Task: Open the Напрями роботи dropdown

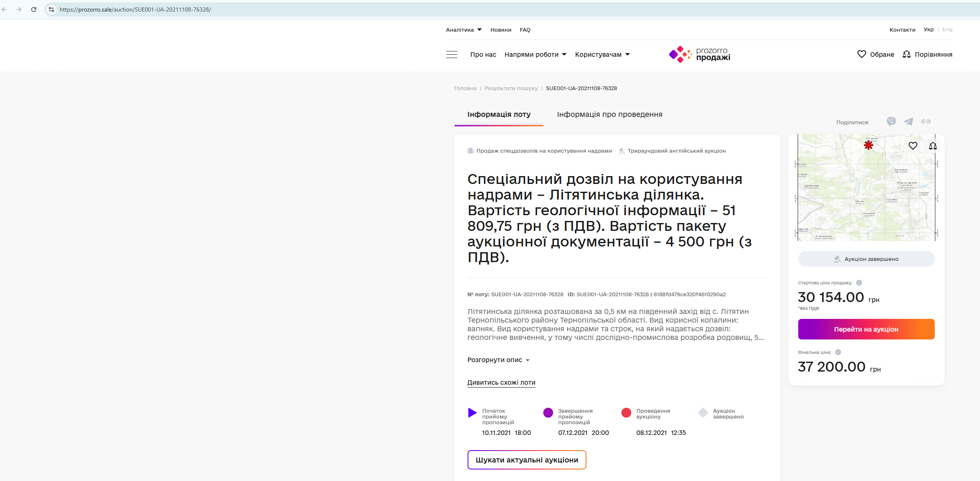Action: point(535,54)
